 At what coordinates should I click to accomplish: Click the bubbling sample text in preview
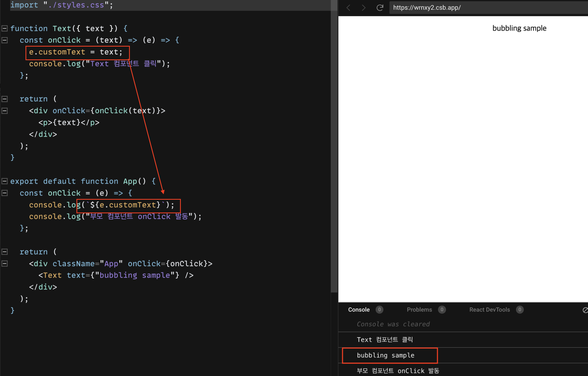coord(519,28)
